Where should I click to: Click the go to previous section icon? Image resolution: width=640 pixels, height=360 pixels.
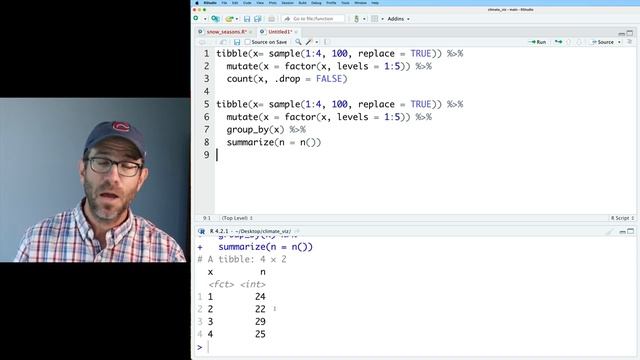pos(568,42)
